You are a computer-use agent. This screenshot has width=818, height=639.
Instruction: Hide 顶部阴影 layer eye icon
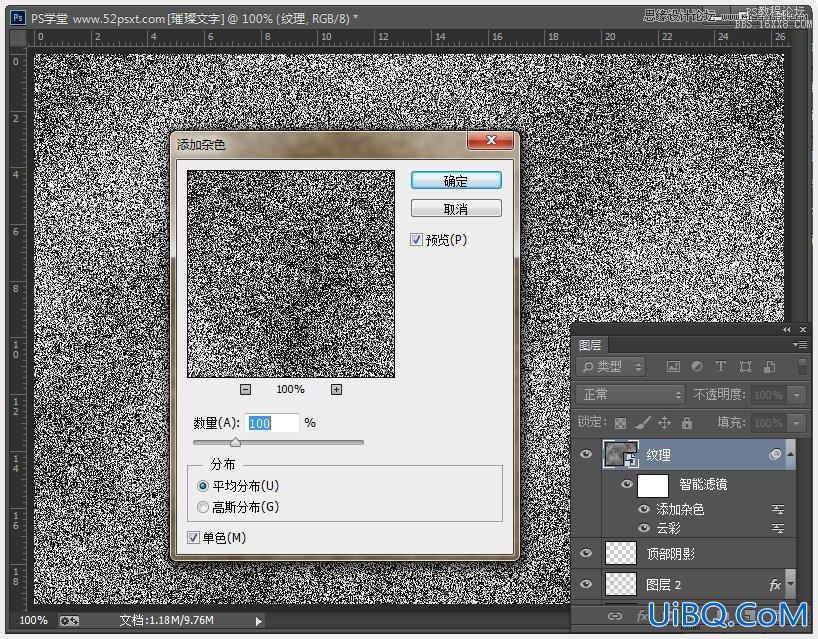click(586, 553)
